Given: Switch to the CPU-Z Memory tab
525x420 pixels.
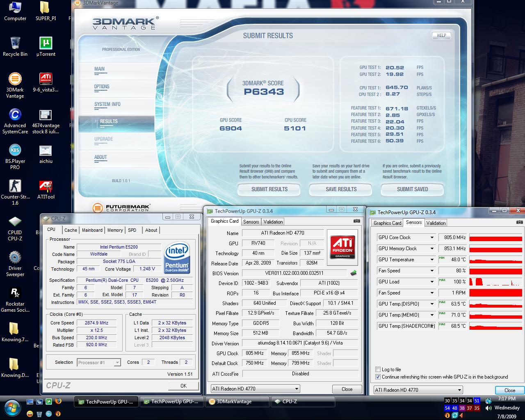Looking at the screenshot, I should [115, 230].
